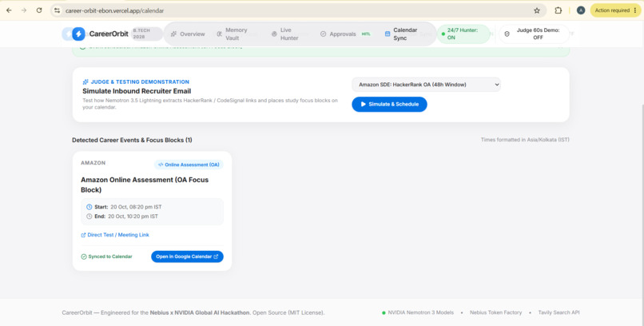
Task: Go to the Live Hunter tab
Action: [x=285, y=34]
